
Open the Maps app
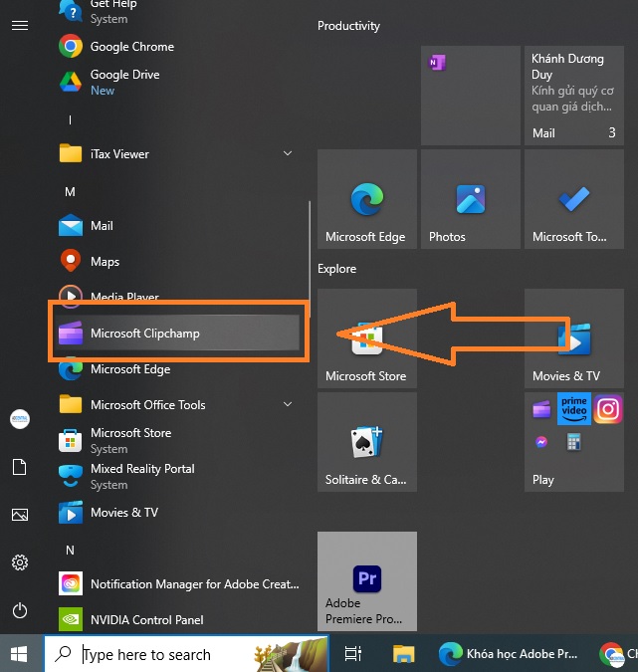[105, 262]
